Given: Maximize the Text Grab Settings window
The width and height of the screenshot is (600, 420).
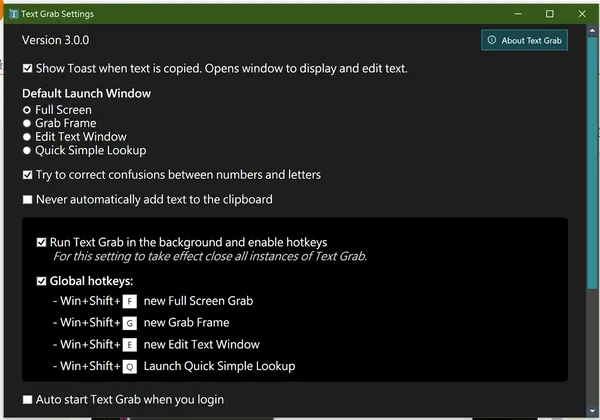Looking at the screenshot, I should click(x=550, y=14).
